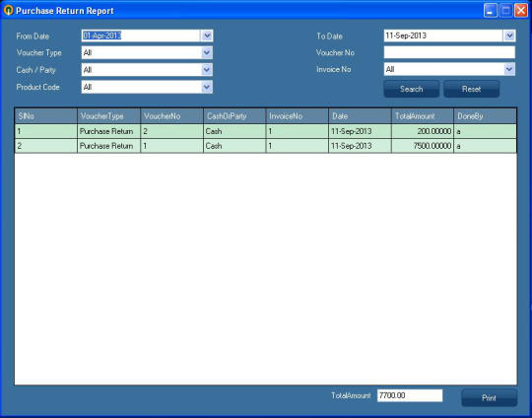The image size is (532, 418).
Task: Minimize the Purchase Return Report window
Action: (x=490, y=11)
